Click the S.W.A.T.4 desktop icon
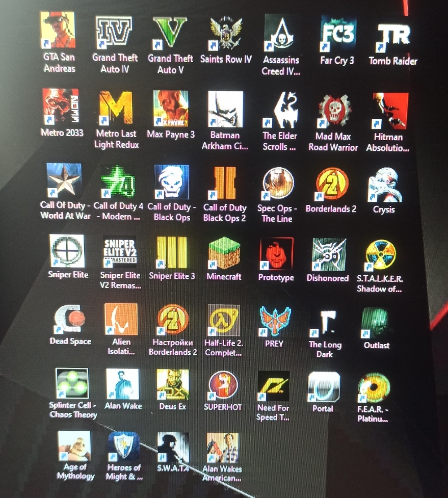Viewport: 448px width, 498px height. 173,447
